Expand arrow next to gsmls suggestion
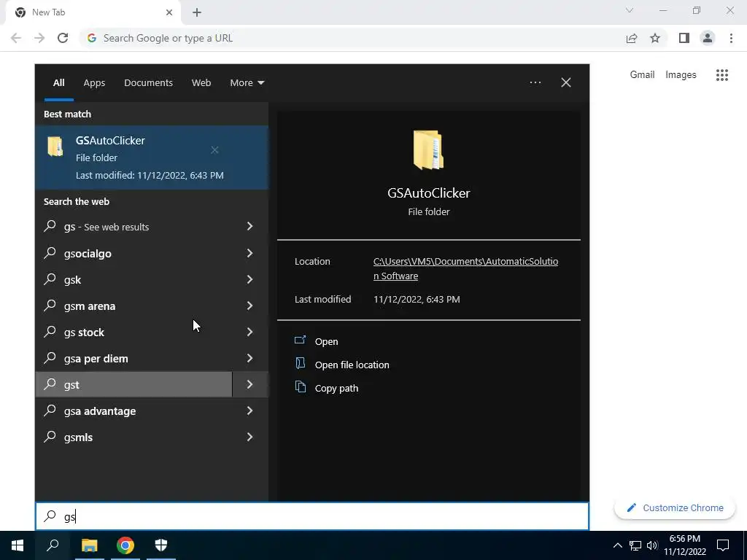Viewport: 747px width, 560px height. 250,437
